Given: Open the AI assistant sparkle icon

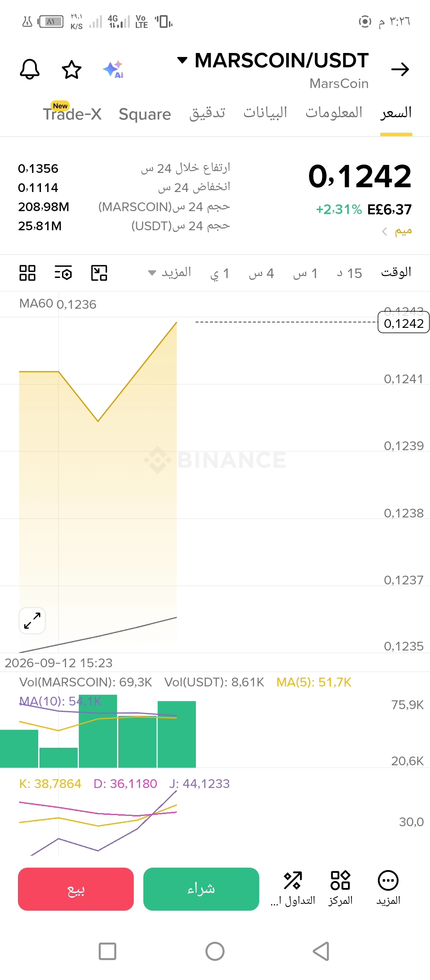Looking at the screenshot, I should click(113, 69).
